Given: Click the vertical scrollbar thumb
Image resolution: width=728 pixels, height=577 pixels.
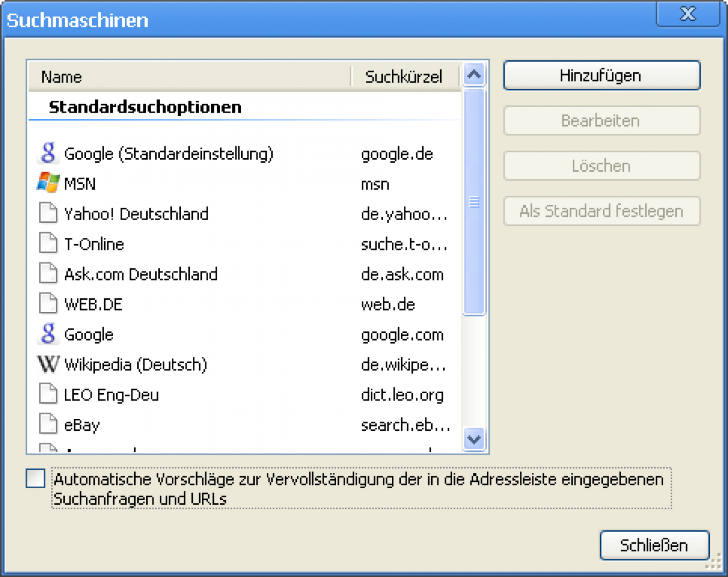Looking at the screenshot, I should [x=474, y=201].
